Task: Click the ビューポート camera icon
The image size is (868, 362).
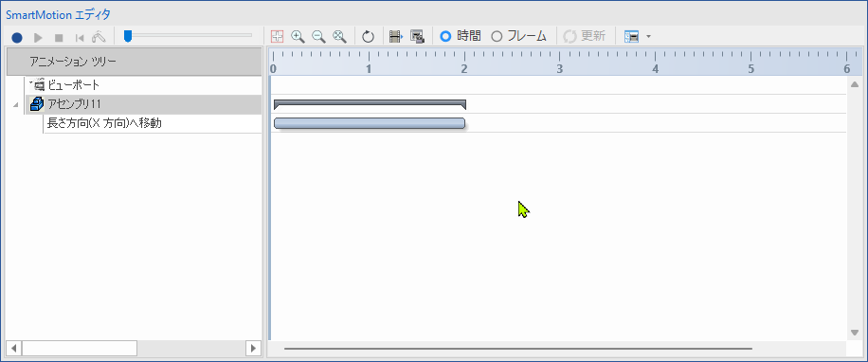Action: click(39, 85)
